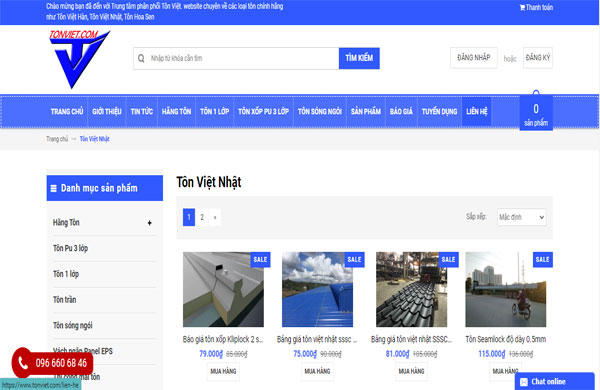Open Kliplock tôn xốp product thumbnail
600x390 pixels.
[223, 289]
